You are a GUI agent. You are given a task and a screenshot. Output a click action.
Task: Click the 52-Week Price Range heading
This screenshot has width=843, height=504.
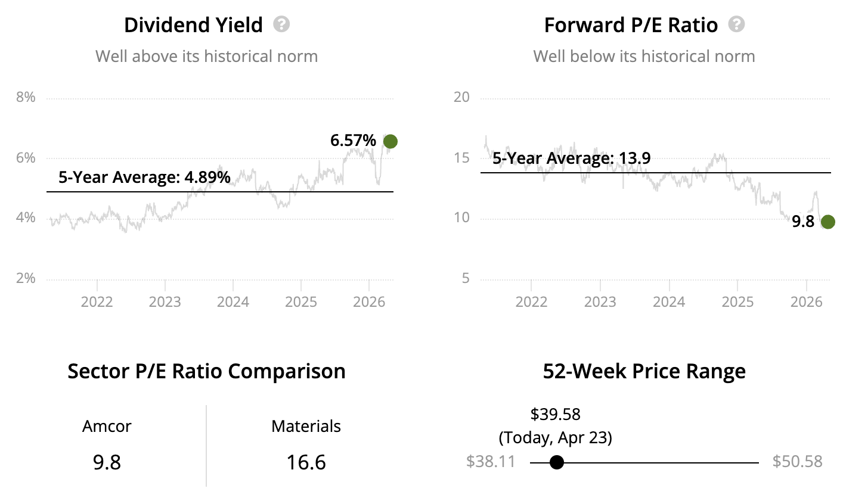tap(644, 371)
